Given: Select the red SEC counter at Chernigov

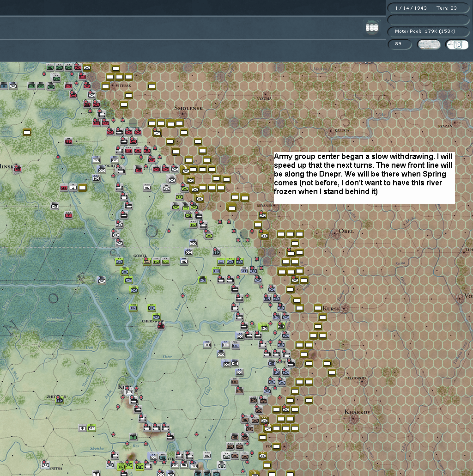Looking at the screenshot, I should click(x=161, y=326).
